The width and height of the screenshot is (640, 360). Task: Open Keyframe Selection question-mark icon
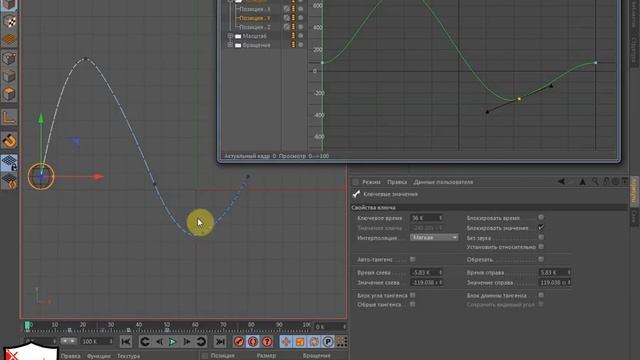pyautogui.click(x=267, y=342)
